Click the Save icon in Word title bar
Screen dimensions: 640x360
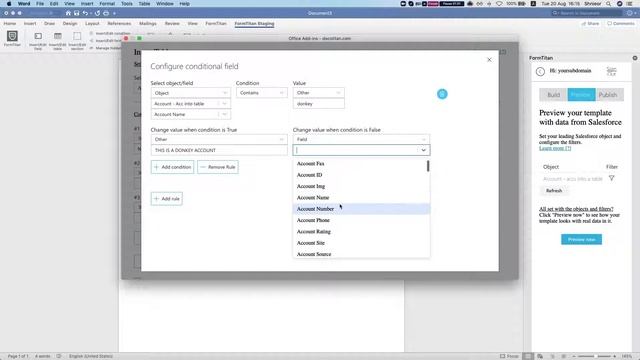click(76, 13)
